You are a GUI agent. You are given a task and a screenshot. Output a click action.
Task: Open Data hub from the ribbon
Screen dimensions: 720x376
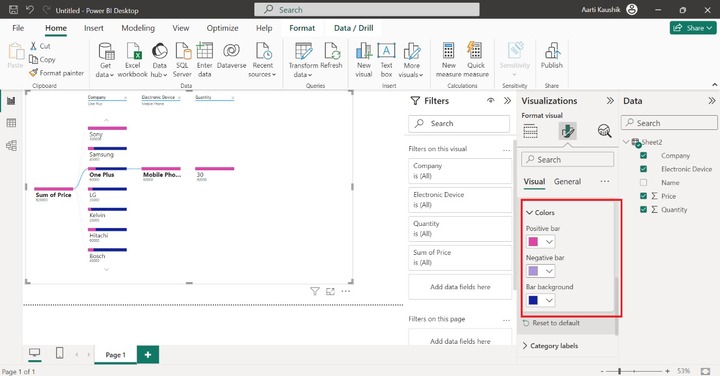(159, 60)
